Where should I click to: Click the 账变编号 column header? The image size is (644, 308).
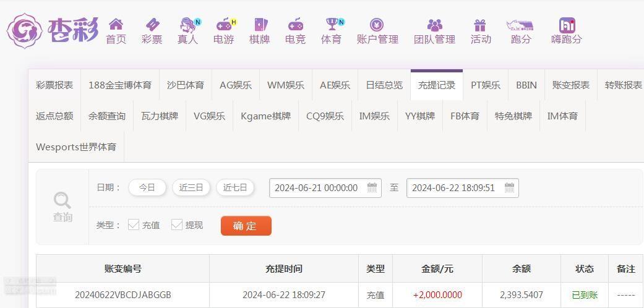(123, 269)
